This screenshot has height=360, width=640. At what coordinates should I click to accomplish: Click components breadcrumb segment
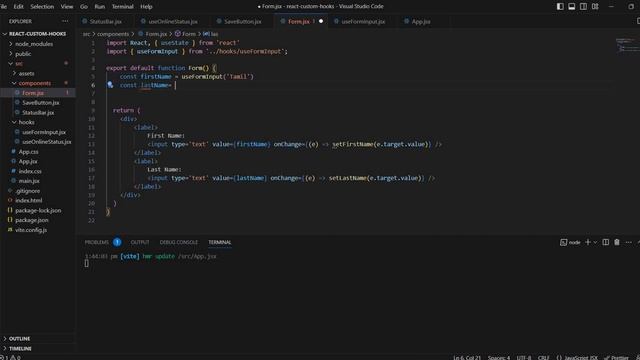coord(113,34)
